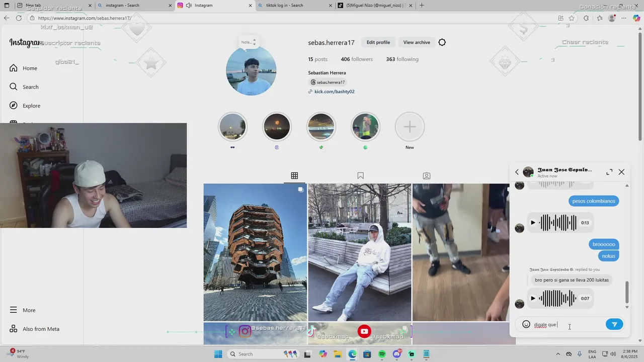Open Search in the Instagram sidebar

[x=24, y=87]
